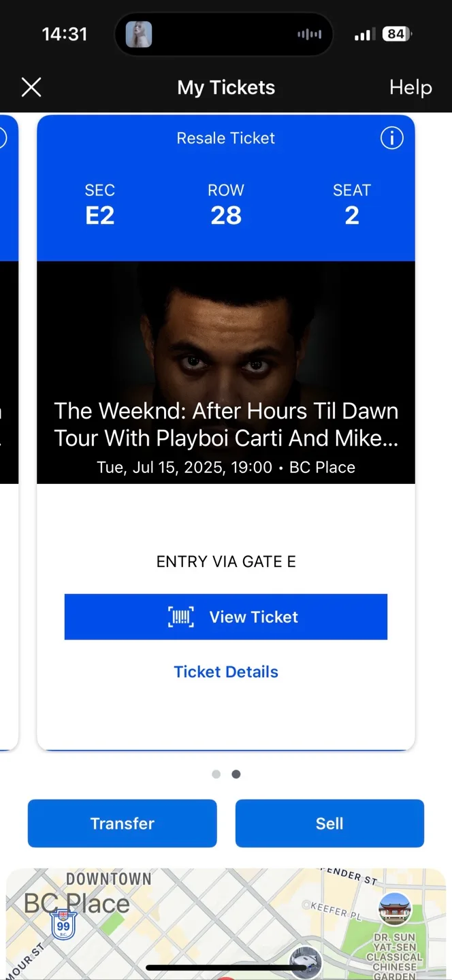The height and width of the screenshot is (980, 452).
Task: Tap the BC Place label on the map
Action: [x=77, y=903]
